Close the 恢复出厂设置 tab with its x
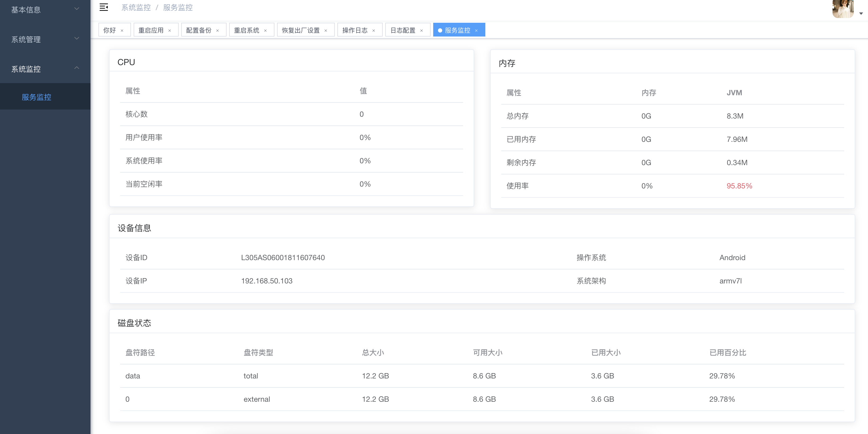Screen dimensions: 868x434 [x=325, y=31]
